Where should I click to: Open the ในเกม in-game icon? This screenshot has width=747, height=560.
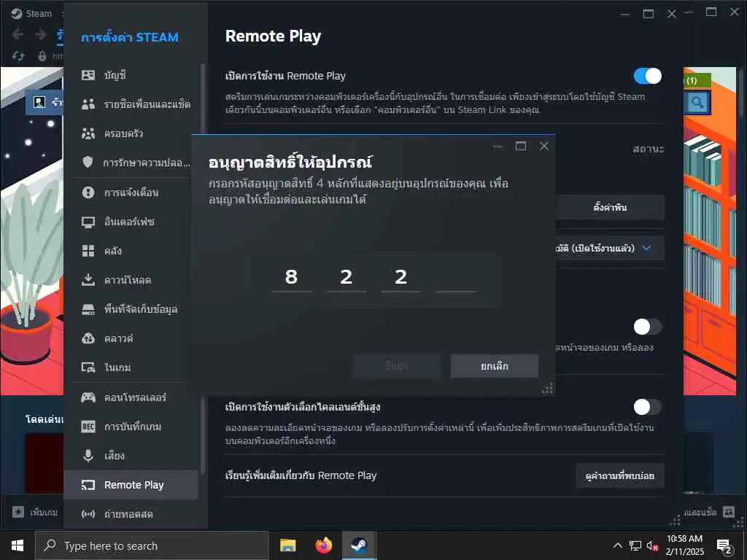coord(88,367)
